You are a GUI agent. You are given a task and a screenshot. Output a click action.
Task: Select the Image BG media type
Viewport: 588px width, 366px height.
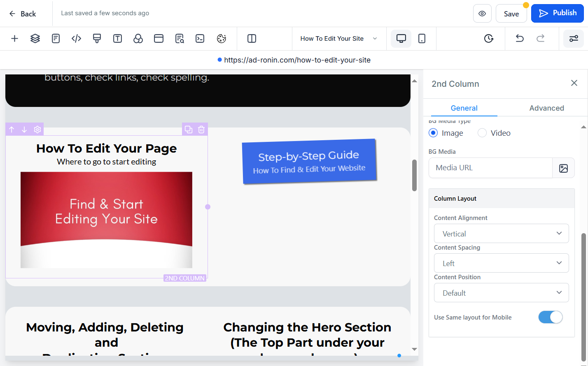(x=433, y=133)
